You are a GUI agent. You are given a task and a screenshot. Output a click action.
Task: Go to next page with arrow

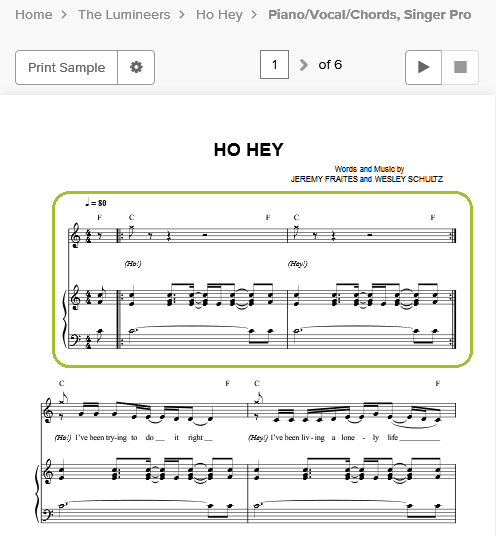(x=303, y=65)
